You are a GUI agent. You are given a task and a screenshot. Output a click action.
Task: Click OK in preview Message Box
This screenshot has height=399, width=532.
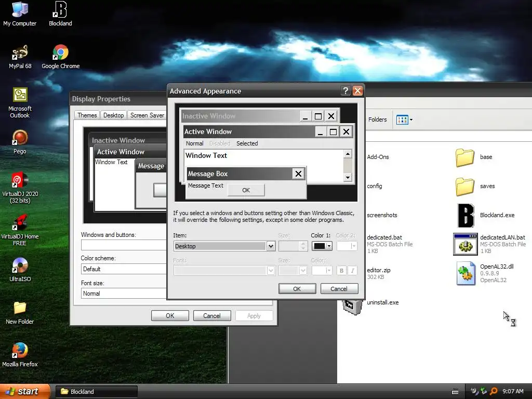246,190
